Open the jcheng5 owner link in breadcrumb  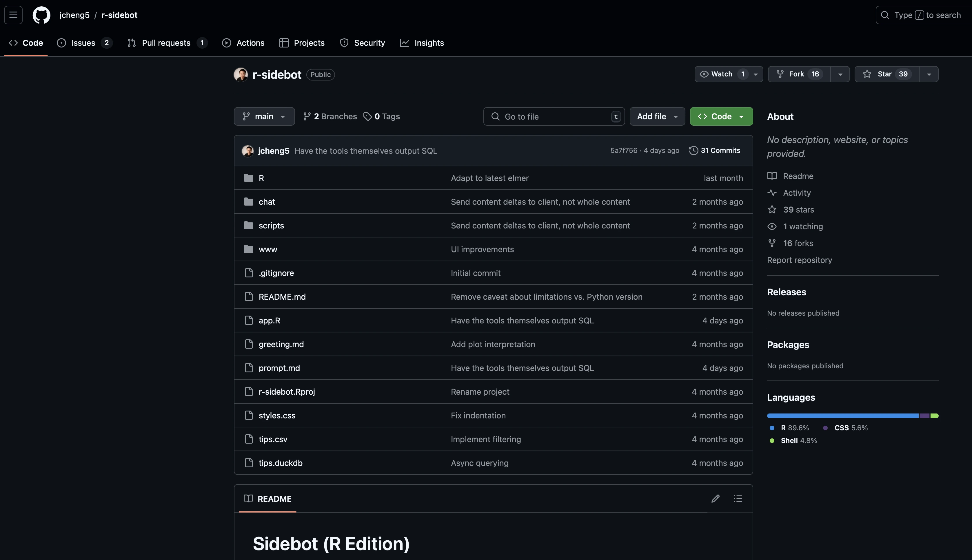point(74,15)
